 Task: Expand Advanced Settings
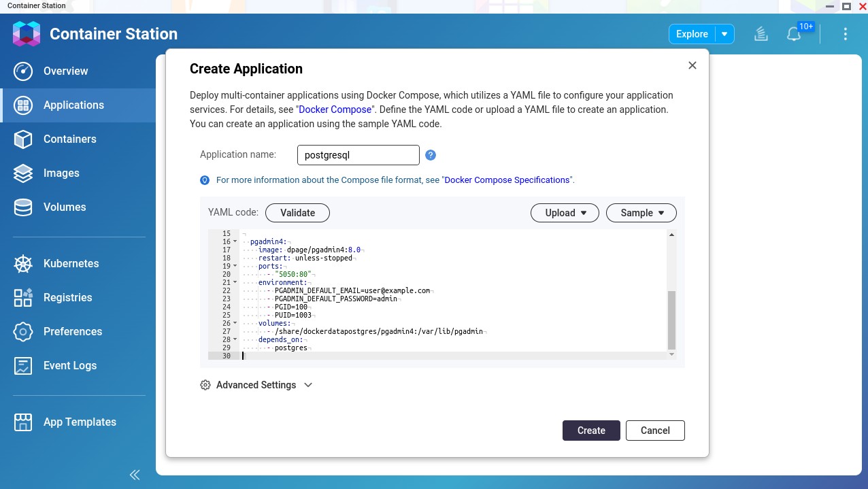[256, 385]
